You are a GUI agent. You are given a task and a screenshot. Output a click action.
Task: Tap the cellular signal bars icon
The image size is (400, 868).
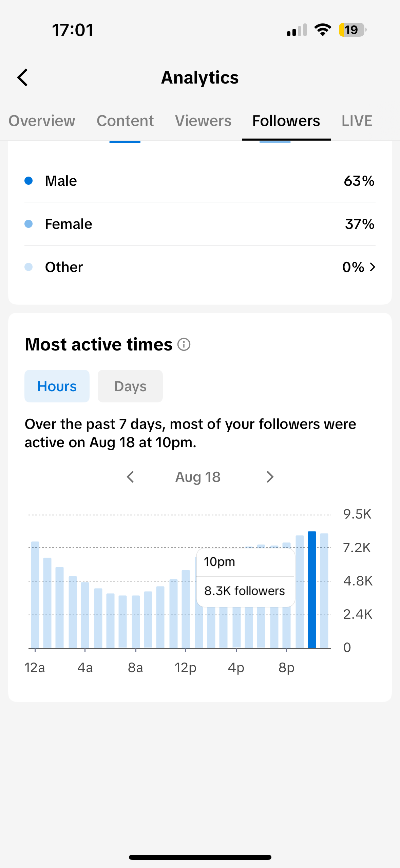click(297, 30)
